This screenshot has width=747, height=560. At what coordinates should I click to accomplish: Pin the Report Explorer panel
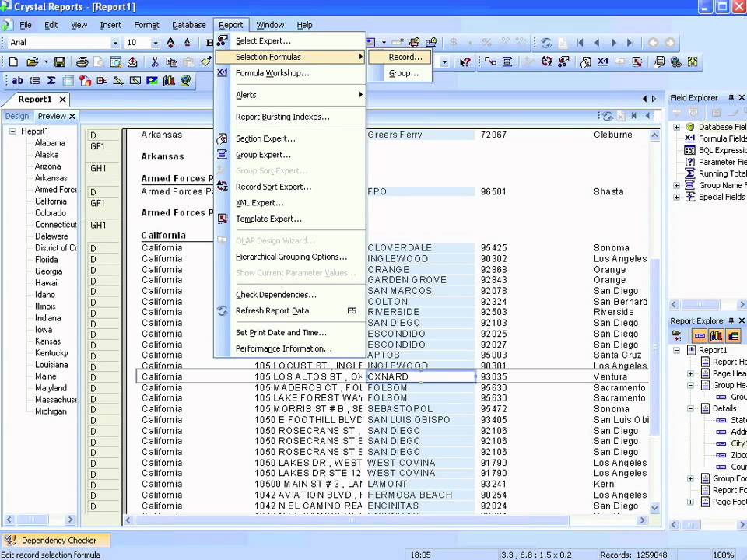coord(731,320)
